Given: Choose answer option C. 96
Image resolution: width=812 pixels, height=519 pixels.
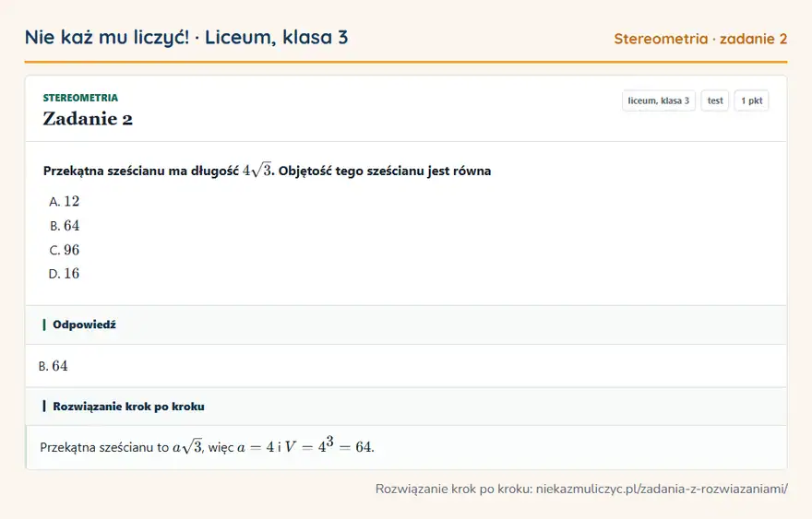Looking at the screenshot, I should 65,250.
